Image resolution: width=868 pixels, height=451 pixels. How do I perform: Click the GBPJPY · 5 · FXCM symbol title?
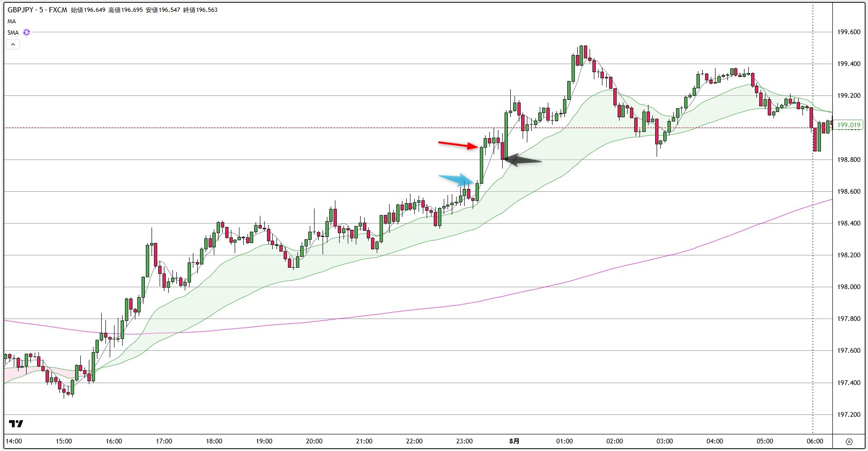point(37,9)
